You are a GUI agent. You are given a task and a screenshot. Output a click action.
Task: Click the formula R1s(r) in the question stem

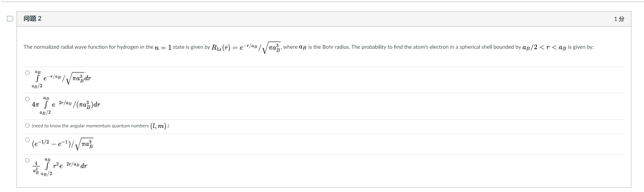tap(219, 47)
